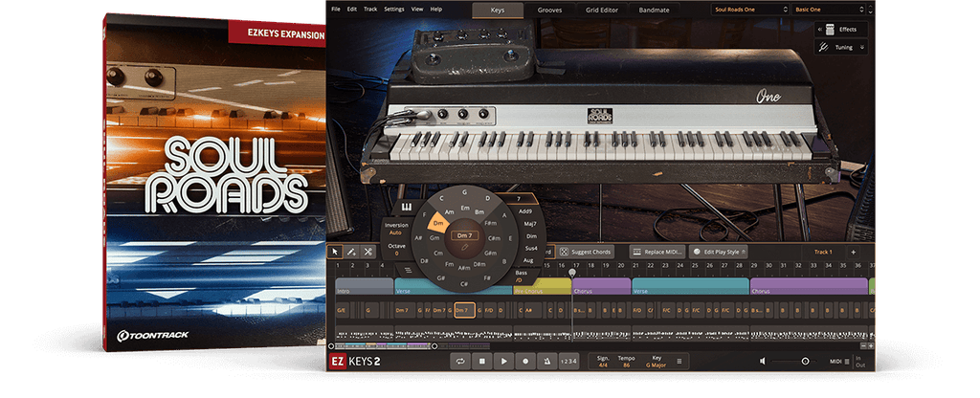
Task: Change the Sign. 4/4 time signature
Action: point(603,361)
